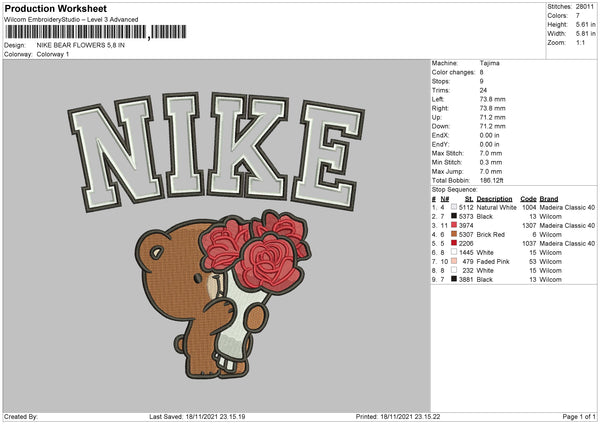Click the Code column header
600x424 pixels.
pos(528,199)
